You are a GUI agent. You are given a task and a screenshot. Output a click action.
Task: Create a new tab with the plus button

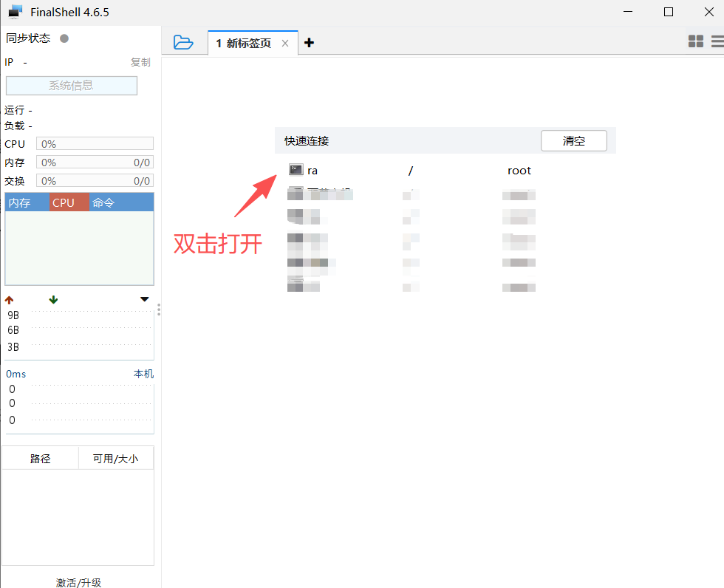click(309, 42)
